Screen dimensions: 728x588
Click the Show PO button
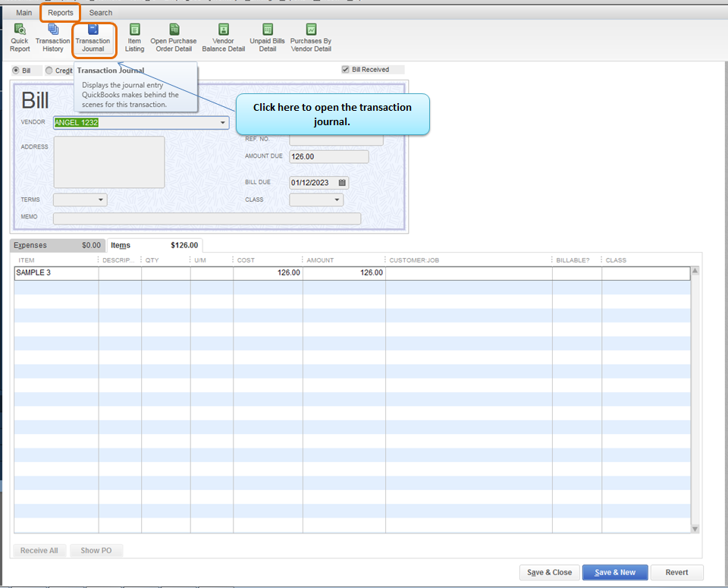click(96, 550)
